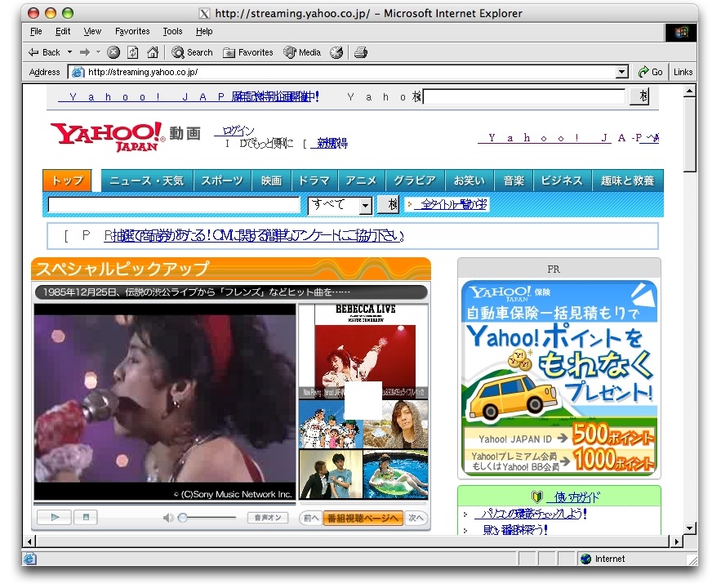Open the Back button history dropdown arrow
The image size is (721, 588).
pos(70,52)
